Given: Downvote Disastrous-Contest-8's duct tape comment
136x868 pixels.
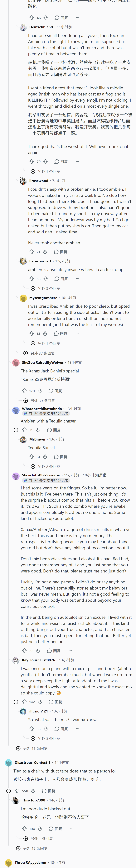Looking at the screenshot, I should pyautogui.click(x=33, y=791).
